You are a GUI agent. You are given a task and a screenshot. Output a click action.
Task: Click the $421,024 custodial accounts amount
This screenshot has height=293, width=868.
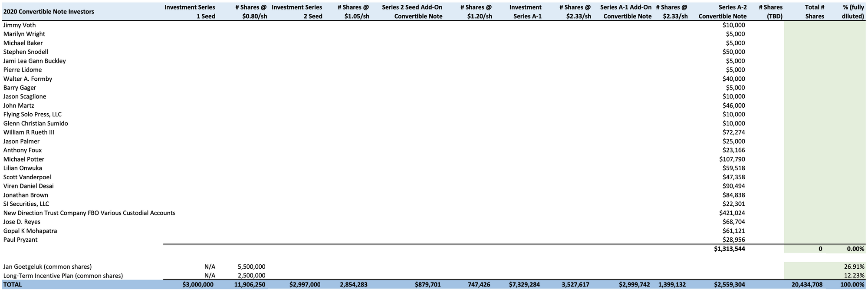pos(732,213)
